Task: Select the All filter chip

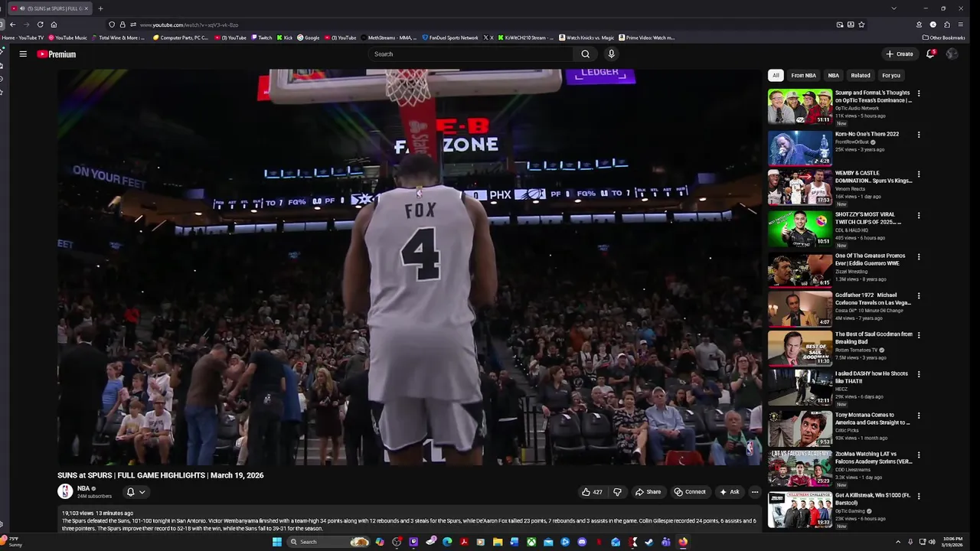Action: 776,75
